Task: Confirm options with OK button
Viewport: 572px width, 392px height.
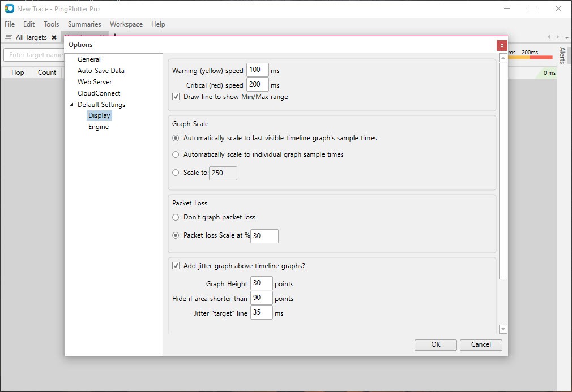Action: pyautogui.click(x=436, y=344)
